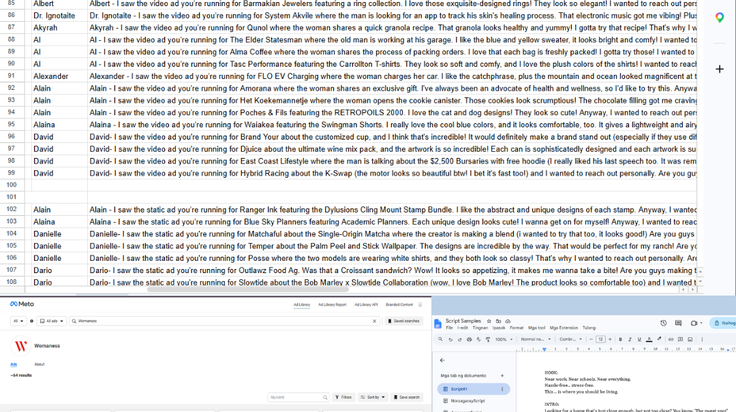Open Ipasok menu in Google Docs

[x=499, y=328]
